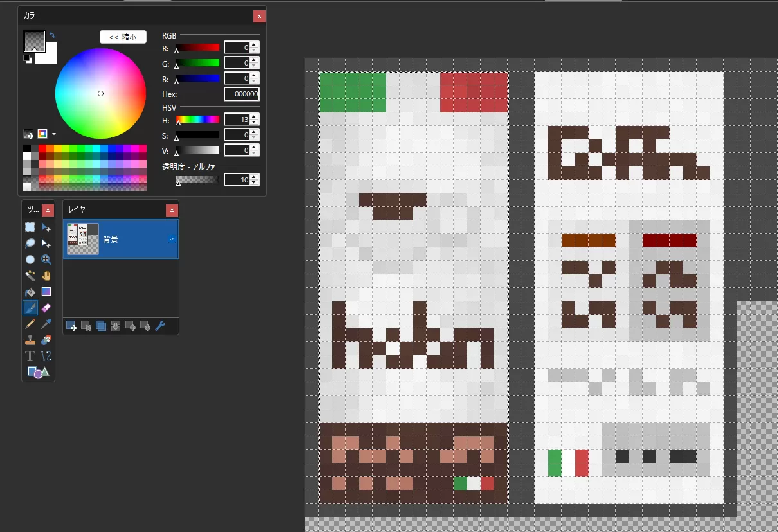Image resolution: width=778 pixels, height=532 pixels.
Task: Click the << 縮小 button
Action: coord(123,37)
